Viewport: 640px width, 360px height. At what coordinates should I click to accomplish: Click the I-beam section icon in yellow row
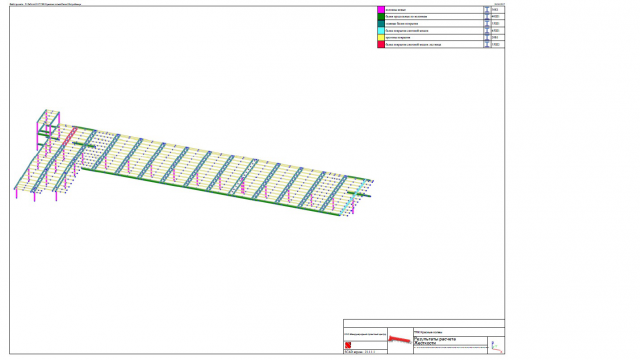(x=487, y=38)
